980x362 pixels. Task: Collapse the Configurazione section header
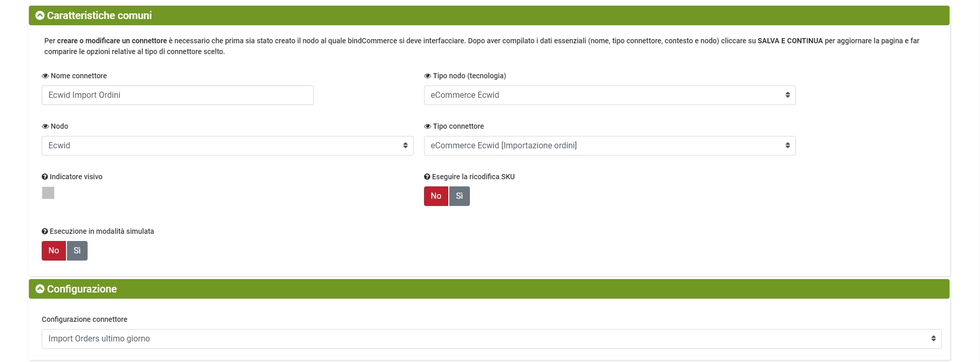40,289
